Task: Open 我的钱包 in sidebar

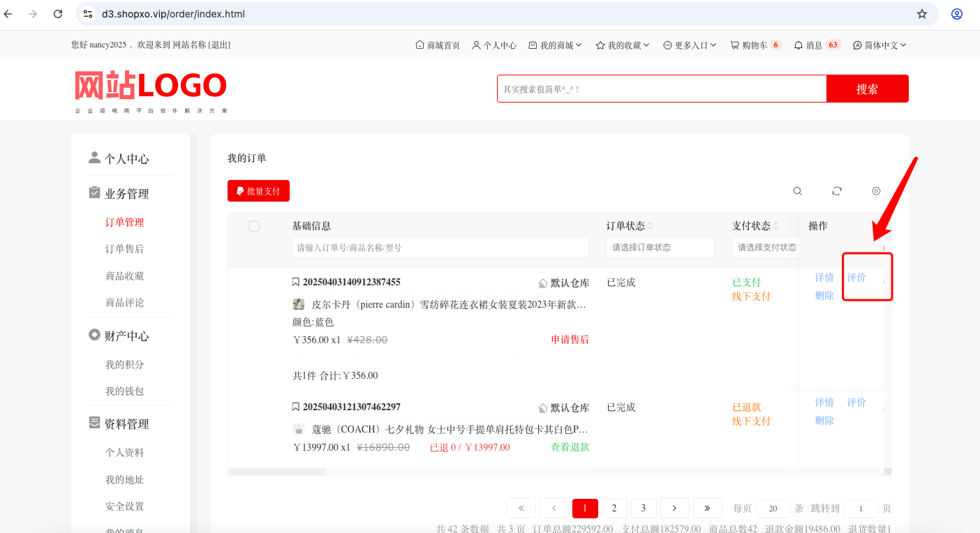Action: point(125,391)
